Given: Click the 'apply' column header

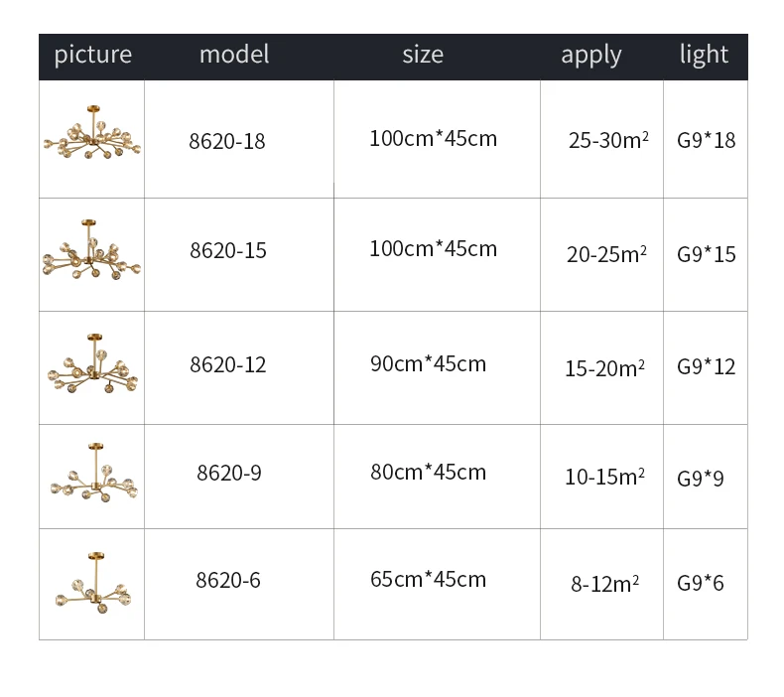Looking at the screenshot, I should [591, 55].
